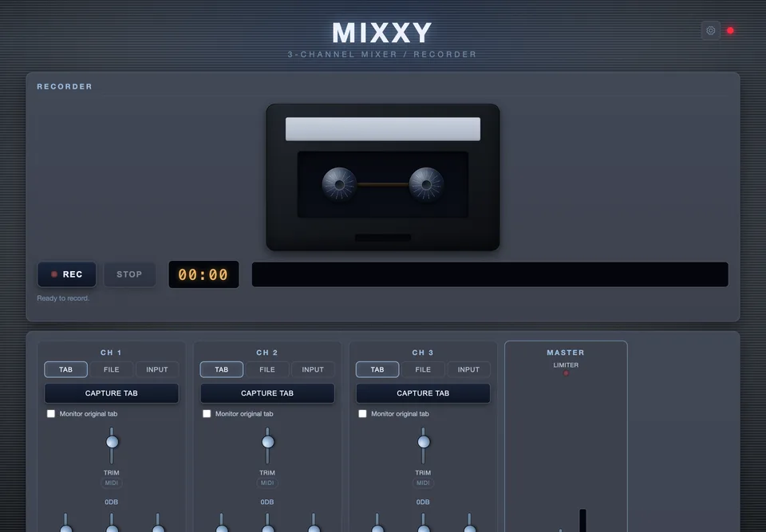Click the MIDI badge under CH 1 TRIM
This screenshot has height=532, width=766.
(x=112, y=483)
